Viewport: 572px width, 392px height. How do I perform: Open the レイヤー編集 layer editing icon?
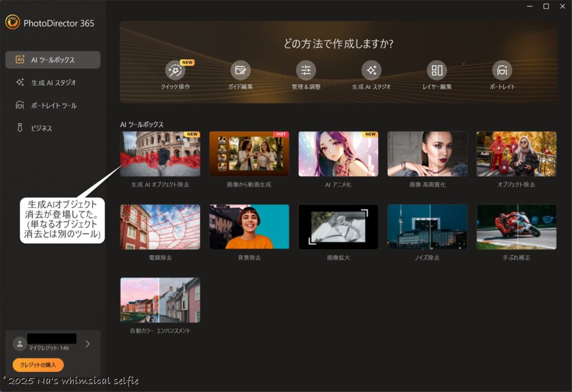(437, 70)
